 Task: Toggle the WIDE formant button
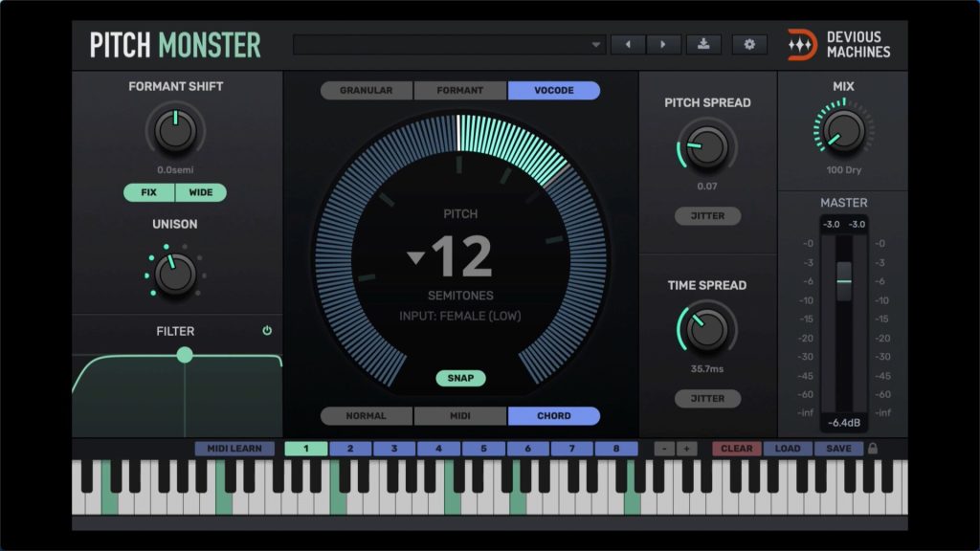click(201, 192)
